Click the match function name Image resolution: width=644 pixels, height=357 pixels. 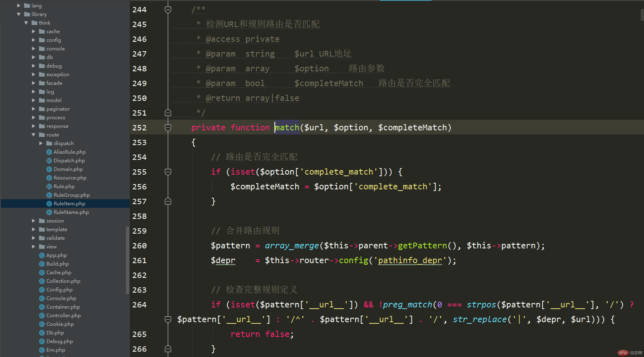pyautogui.click(x=287, y=127)
